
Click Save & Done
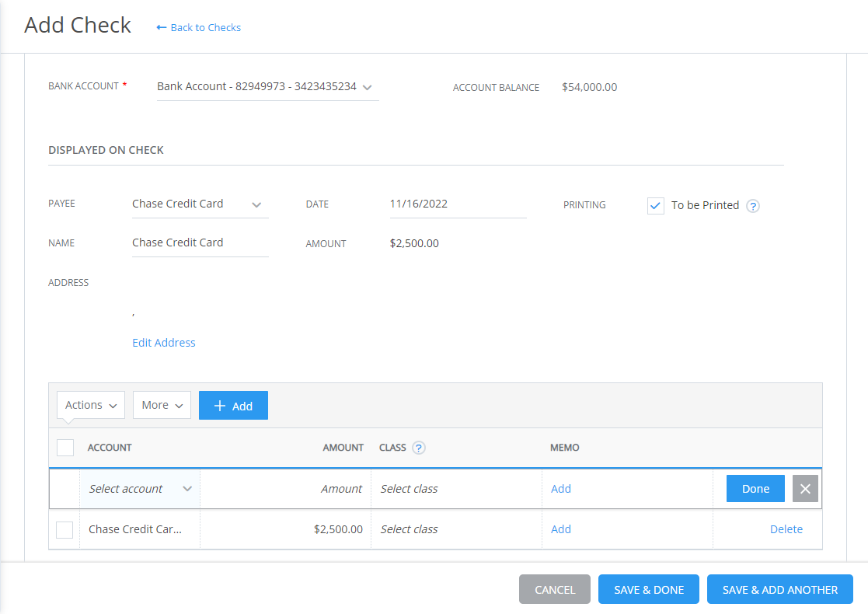648,589
